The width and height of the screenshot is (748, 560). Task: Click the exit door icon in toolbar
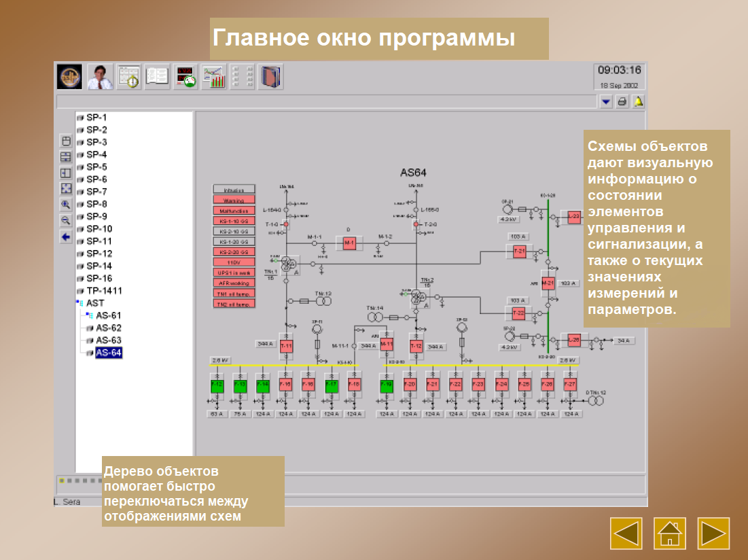coord(270,76)
